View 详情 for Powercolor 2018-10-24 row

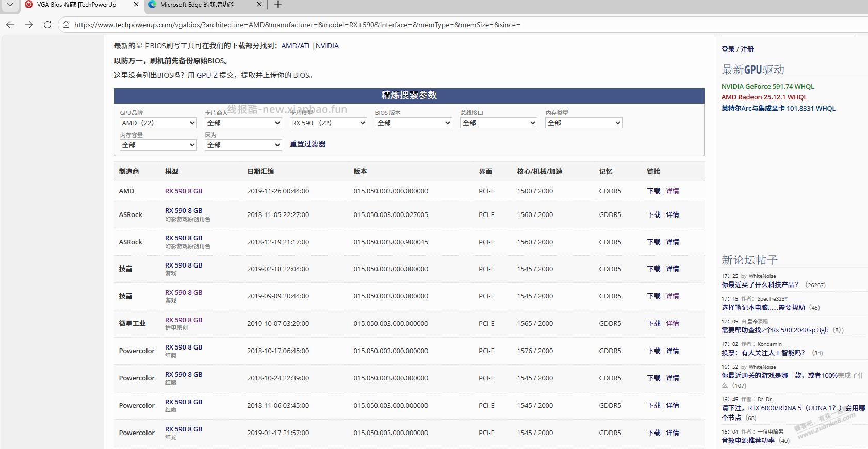[x=673, y=378]
